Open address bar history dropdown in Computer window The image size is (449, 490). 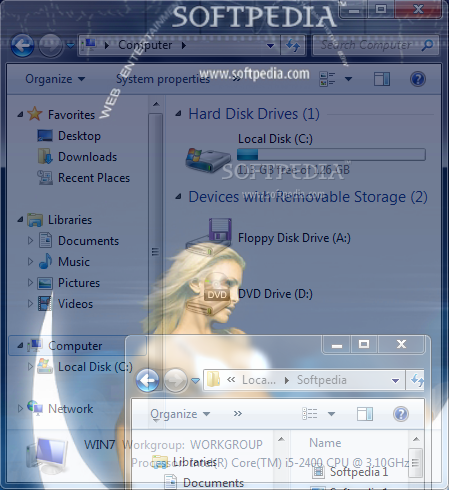tap(270, 45)
